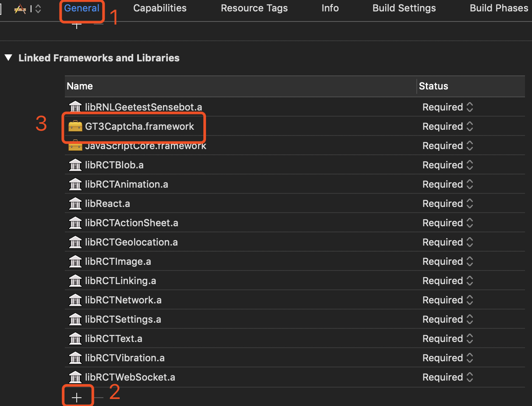Image resolution: width=532 pixels, height=406 pixels.
Task: Change status of libRCTGeolocation.a
Action: point(448,242)
